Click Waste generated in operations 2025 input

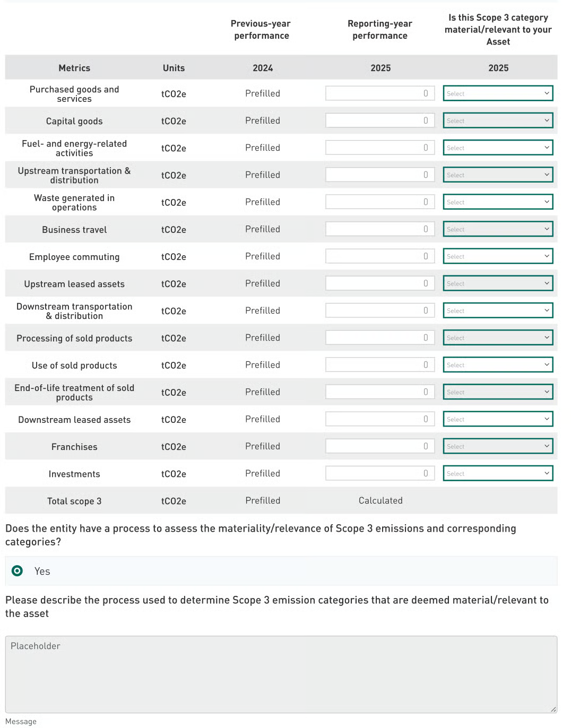pyautogui.click(x=380, y=202)
